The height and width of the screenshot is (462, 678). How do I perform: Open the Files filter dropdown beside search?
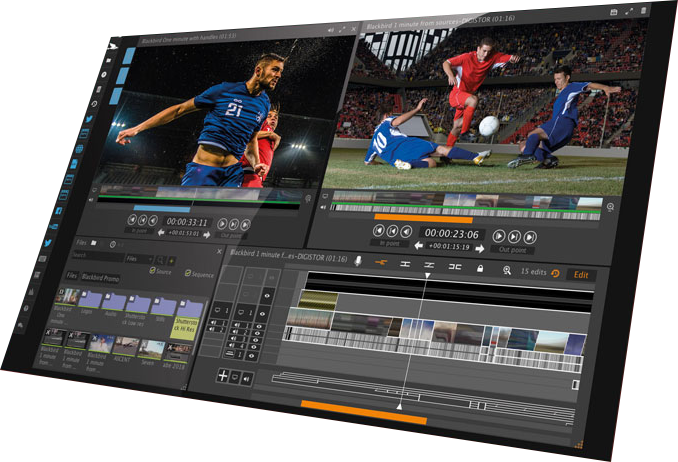click(x=139, y=259)
